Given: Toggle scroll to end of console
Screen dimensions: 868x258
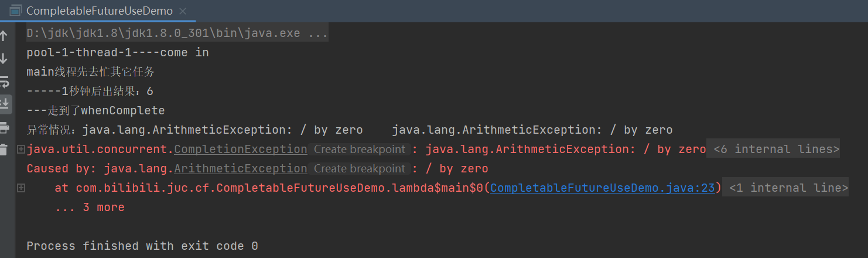Looking at the screenshot, I should coord(5,104).
